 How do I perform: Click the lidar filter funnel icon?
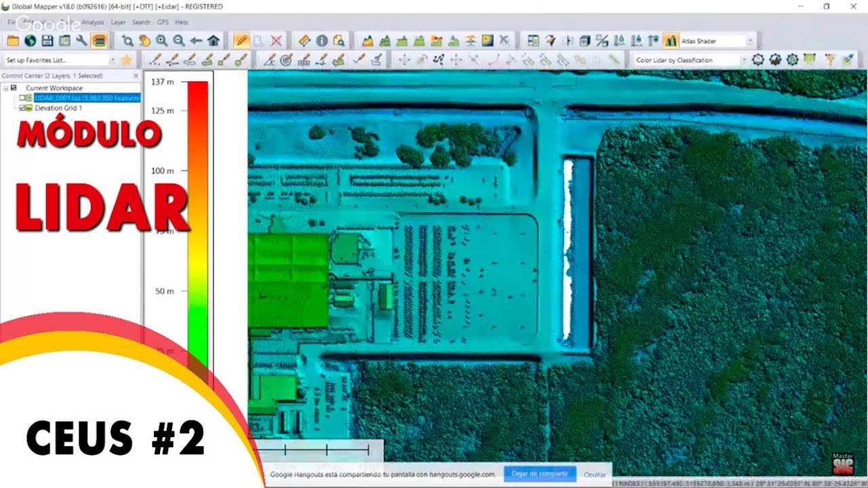(x=829, y=60)
